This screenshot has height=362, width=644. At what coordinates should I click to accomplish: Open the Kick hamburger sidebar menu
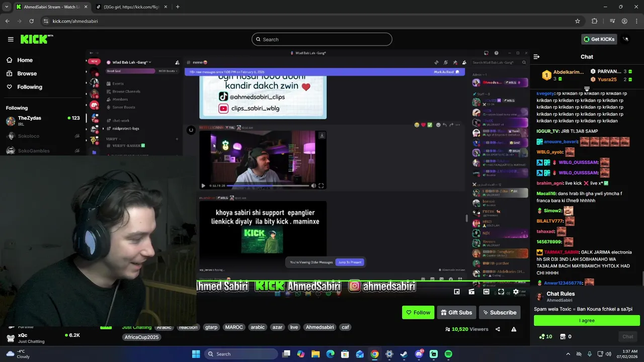point(11,39)
